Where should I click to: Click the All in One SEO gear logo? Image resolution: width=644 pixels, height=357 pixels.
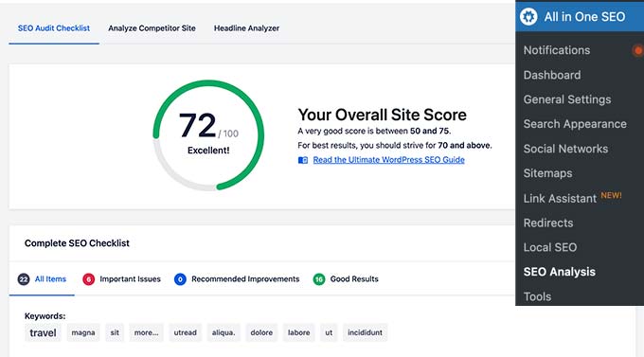pos(528,16)
